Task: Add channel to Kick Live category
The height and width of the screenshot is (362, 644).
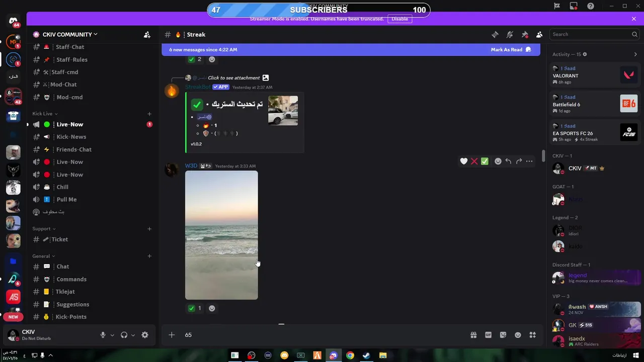Action: click(x=149, y=114)
